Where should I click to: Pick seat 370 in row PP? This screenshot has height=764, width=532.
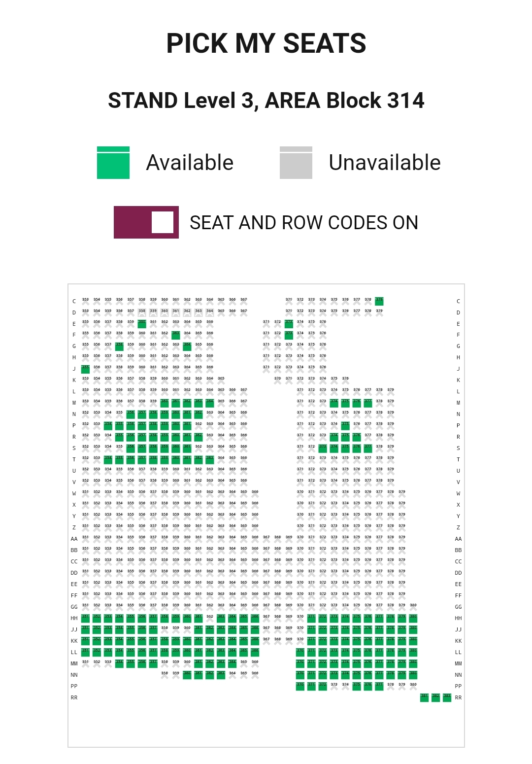(x=300, y=686)
